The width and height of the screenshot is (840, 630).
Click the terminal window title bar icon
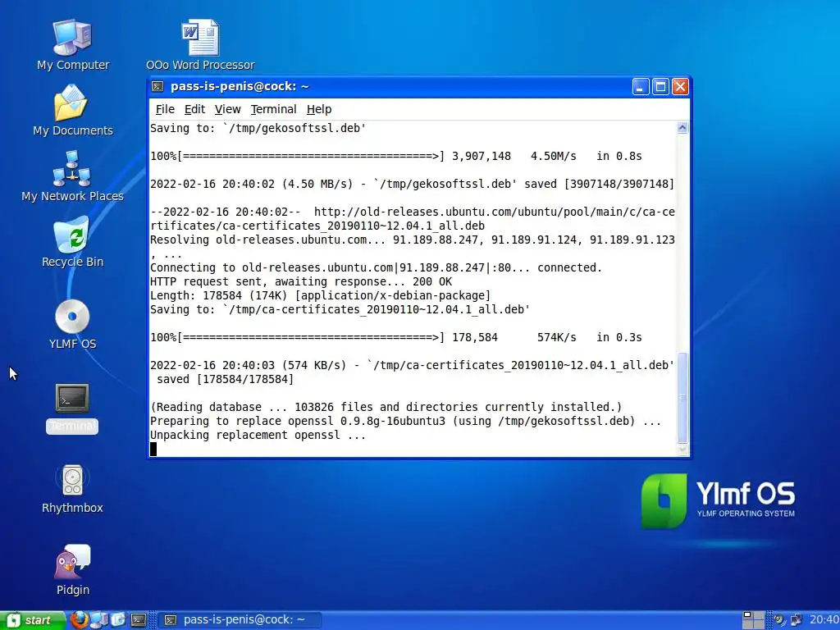coord(157,86)
